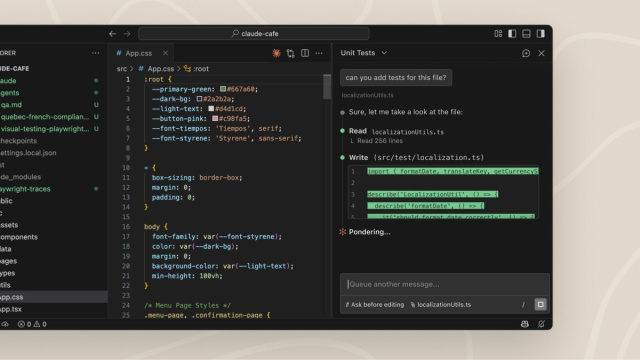The image size is (640, 360).
Task: Expand the components folder
Action: click(x=19, y=237)
